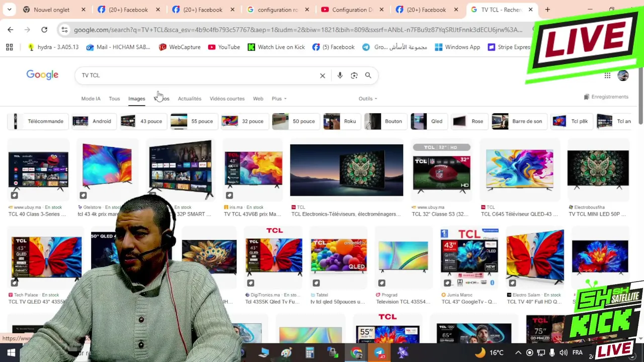This screenshot has width=644, height=362.
Task: Open the Calculator taskbar icon
Action: (x=309, y=353)
